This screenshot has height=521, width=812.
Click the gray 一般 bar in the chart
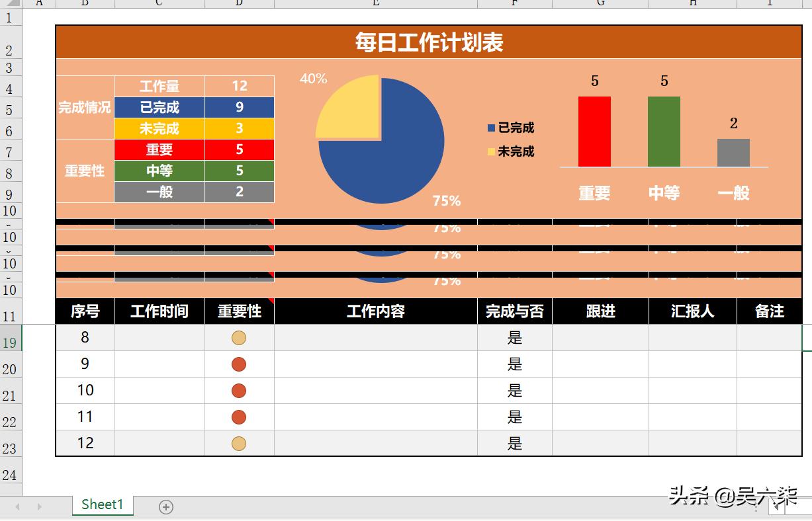(733, 151)
